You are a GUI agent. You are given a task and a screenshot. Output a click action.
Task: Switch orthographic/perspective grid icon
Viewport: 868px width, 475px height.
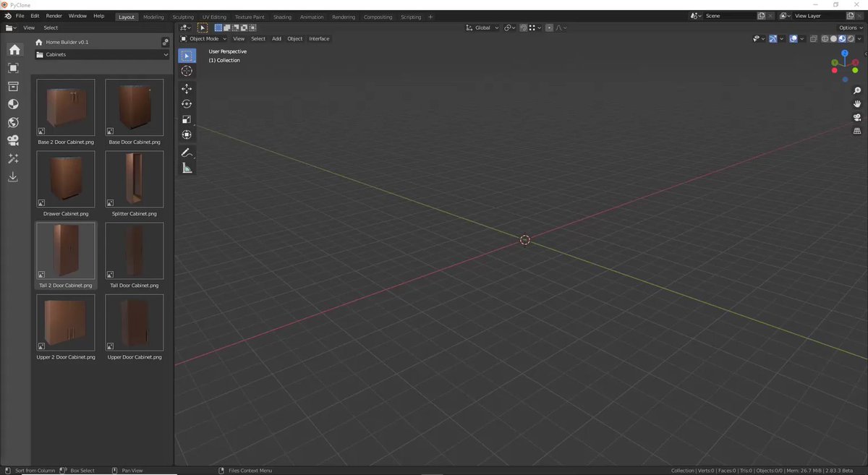pos(857,132)
